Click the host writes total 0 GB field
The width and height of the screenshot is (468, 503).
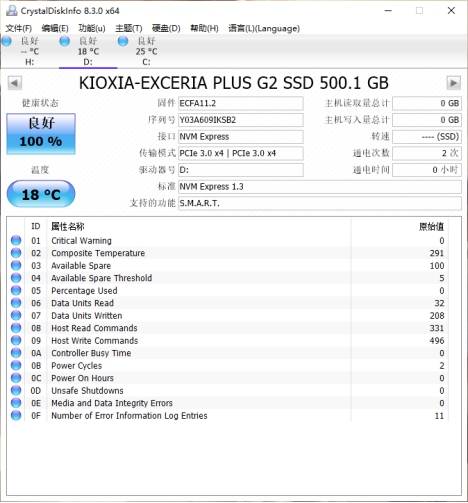[427, 120]
